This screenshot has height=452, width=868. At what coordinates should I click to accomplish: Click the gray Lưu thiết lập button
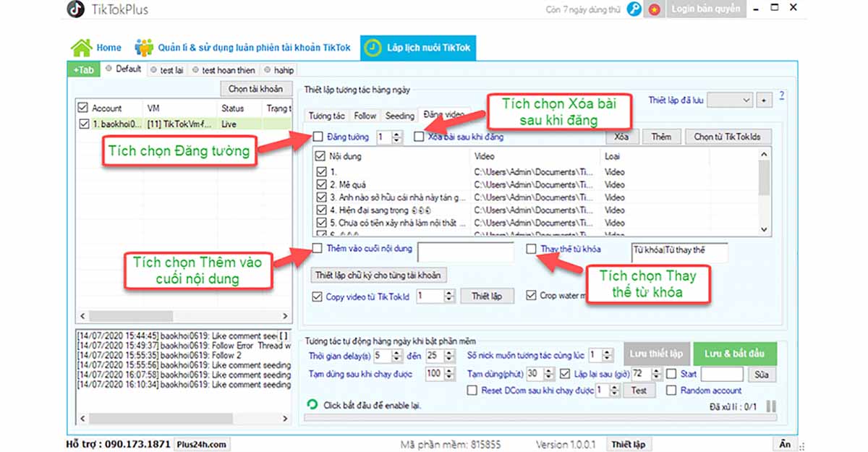pyautogui.click(x=656, y=354)
